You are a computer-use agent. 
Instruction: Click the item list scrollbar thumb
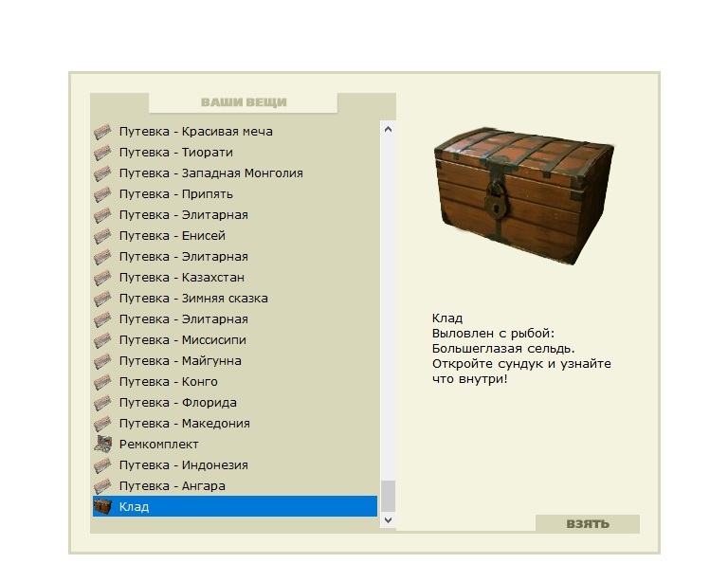pyautogui.click(x=388, y=496)
